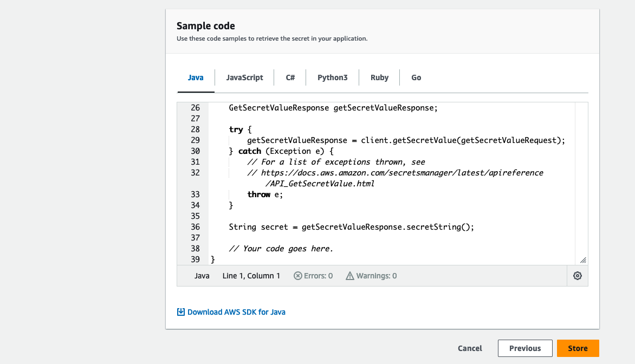Screen dimensions: 635x364
Task: Open the Download AWS SDK for Java link
Action: (x=236, y=312)
